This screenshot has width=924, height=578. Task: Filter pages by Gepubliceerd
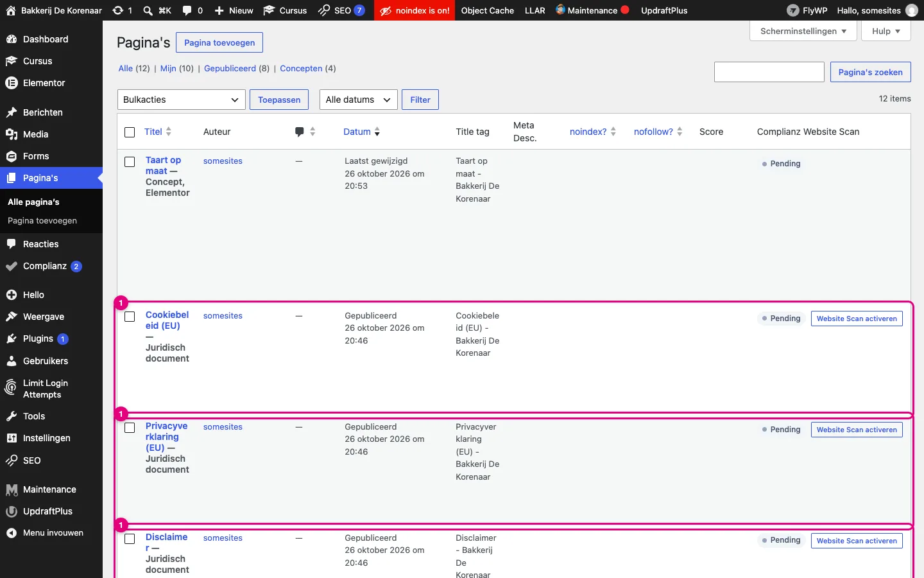(230, 68)
